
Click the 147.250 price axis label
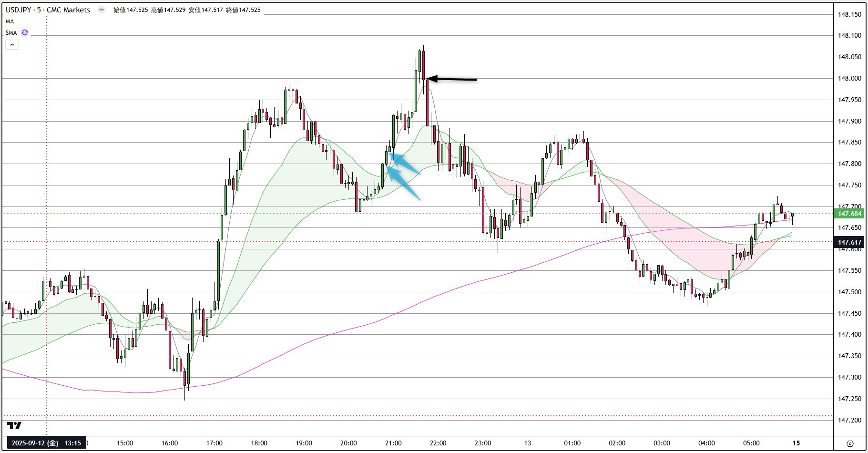point(850,399)
